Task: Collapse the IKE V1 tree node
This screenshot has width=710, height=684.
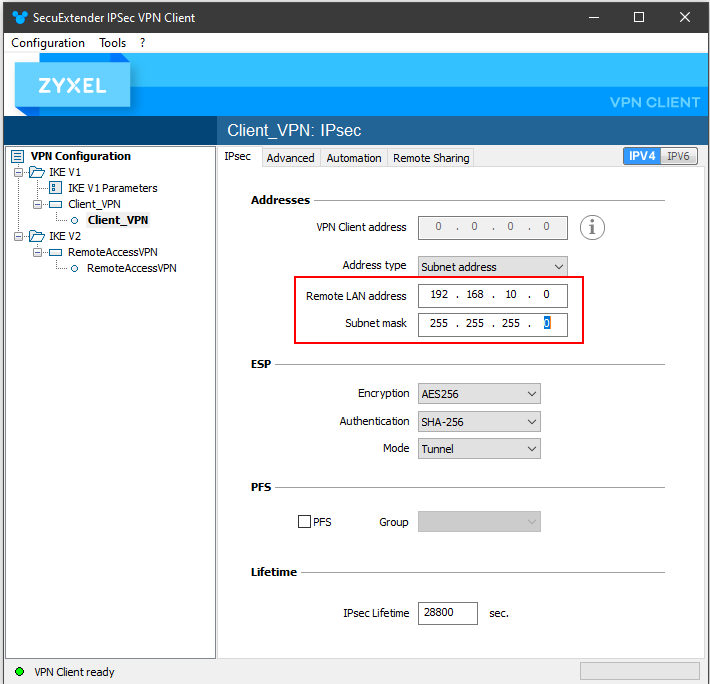Action: point(18,172)
